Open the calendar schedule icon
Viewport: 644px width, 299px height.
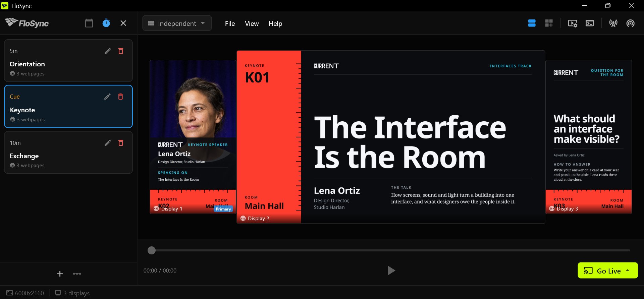pyautogui.click(x=89, y=23)
